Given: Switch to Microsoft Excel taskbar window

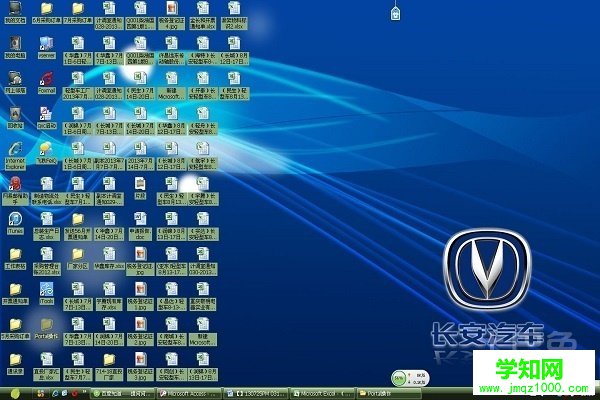Looking at the screenshot, I should 322,393.
